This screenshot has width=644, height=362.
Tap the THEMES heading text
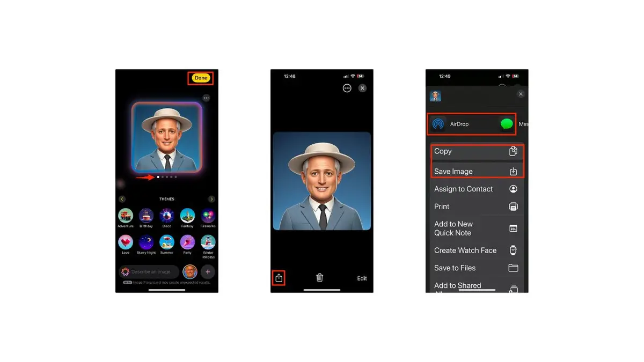[x=167, y=199]
